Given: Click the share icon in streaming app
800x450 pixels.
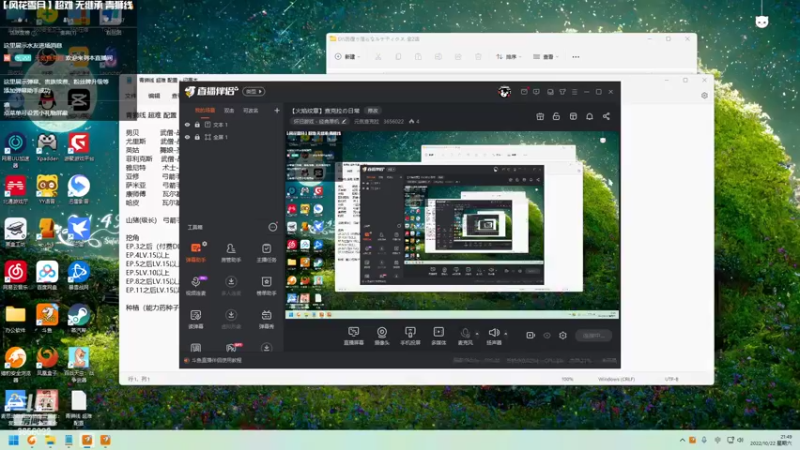Looking at the screenshot, I should pos(606,116).
